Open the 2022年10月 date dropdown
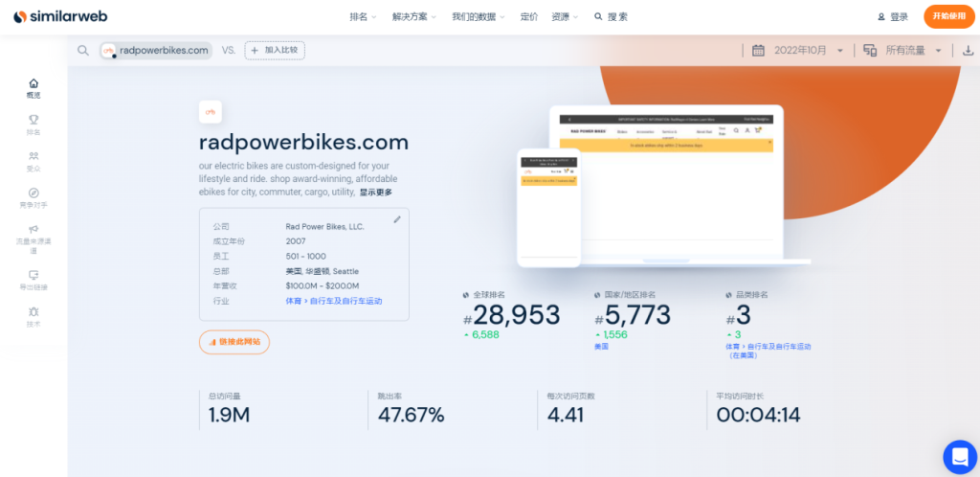This screenshot has width=980, height=477. [x=809, y=51]
